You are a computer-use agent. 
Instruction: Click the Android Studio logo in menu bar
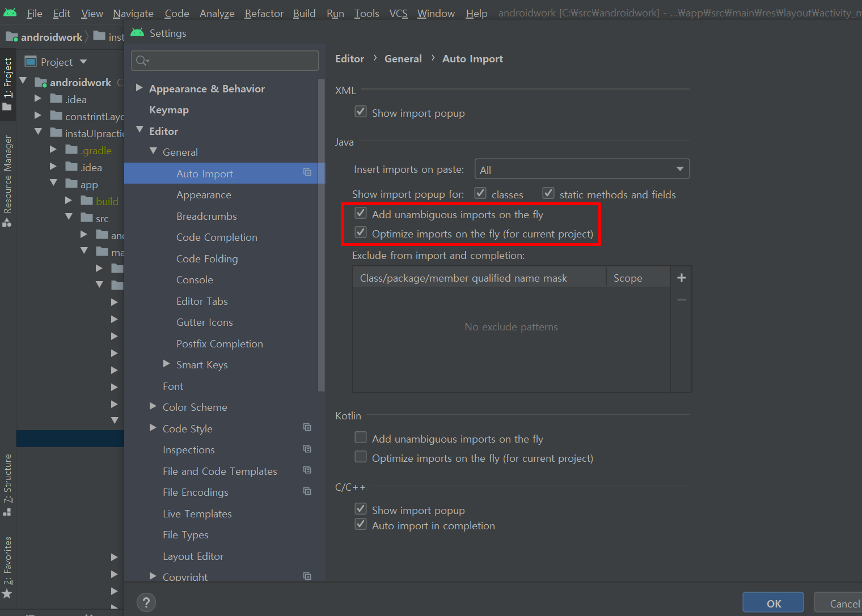coord(10,12)
